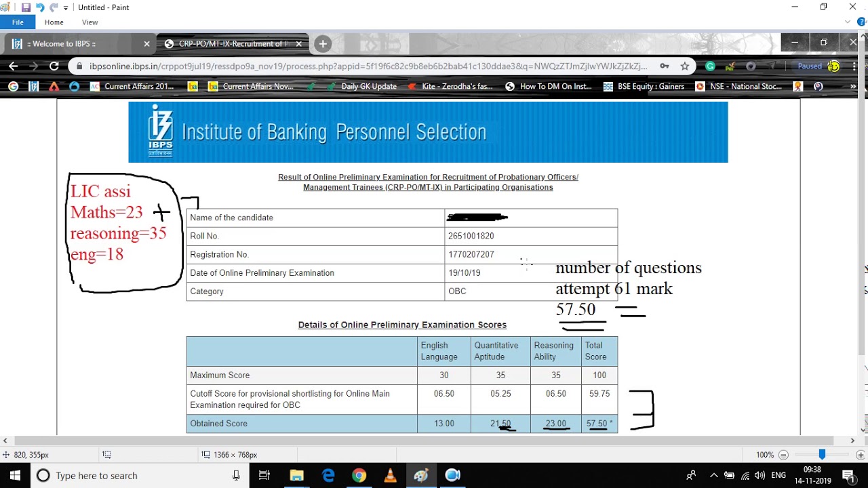Undo the last Paint action
The width and height of the screenshot is (868, 488).
click(39, 7)
